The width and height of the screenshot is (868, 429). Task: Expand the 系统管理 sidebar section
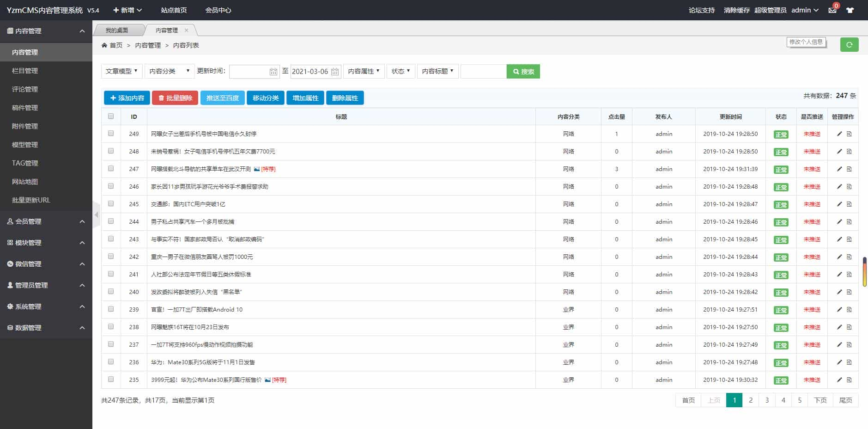pos(46,306)
